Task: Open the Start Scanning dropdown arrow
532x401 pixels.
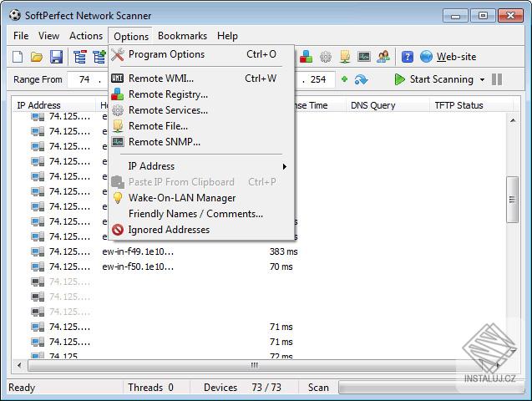Action: (482, 79)
